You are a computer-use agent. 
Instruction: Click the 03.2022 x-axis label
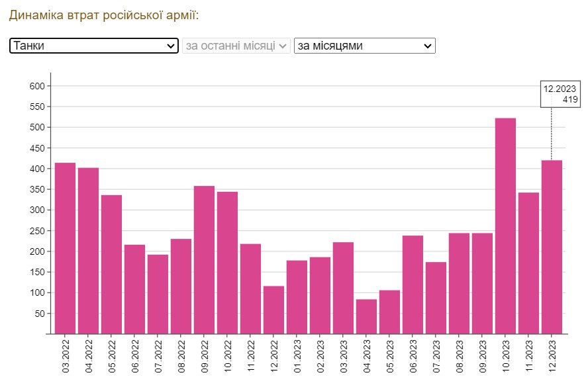(66, 358)
